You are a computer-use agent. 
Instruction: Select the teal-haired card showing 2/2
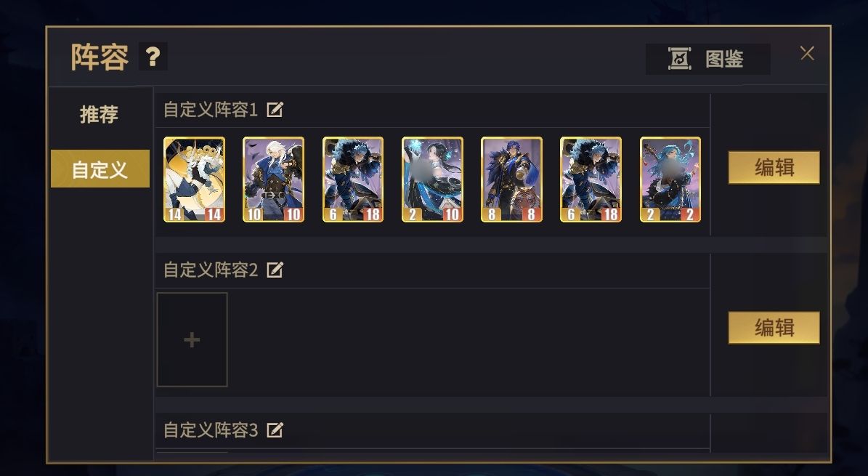pos(670,179)
